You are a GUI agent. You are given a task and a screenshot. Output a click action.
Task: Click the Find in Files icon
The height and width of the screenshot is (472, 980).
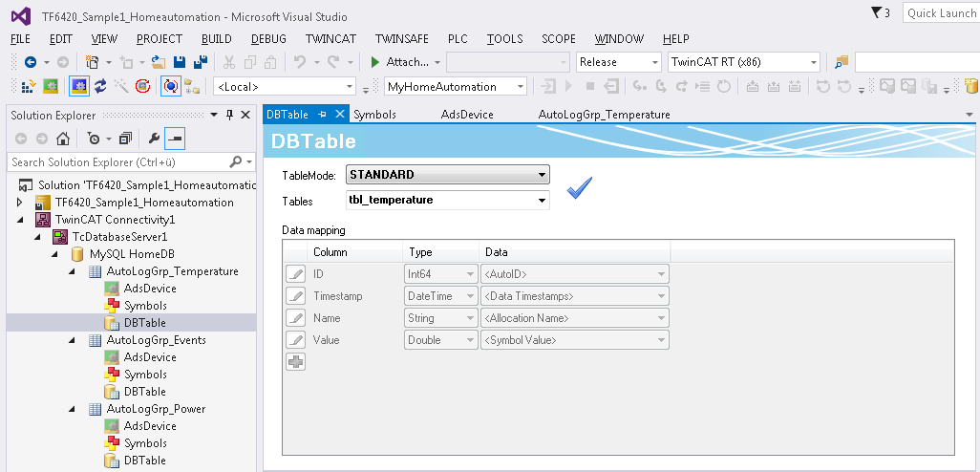(842, 62)
